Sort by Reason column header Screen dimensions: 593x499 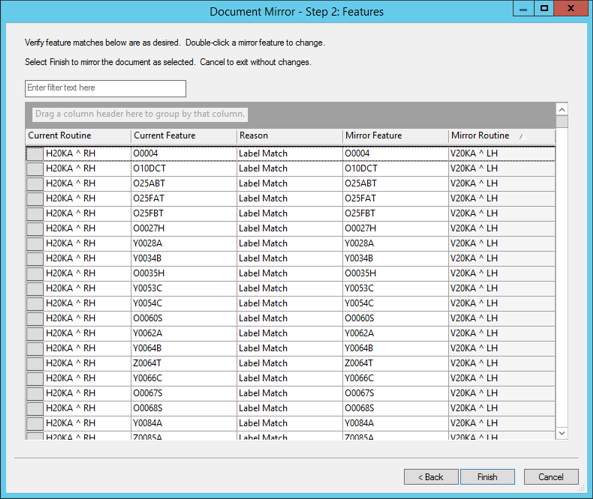tap(290, 135)
